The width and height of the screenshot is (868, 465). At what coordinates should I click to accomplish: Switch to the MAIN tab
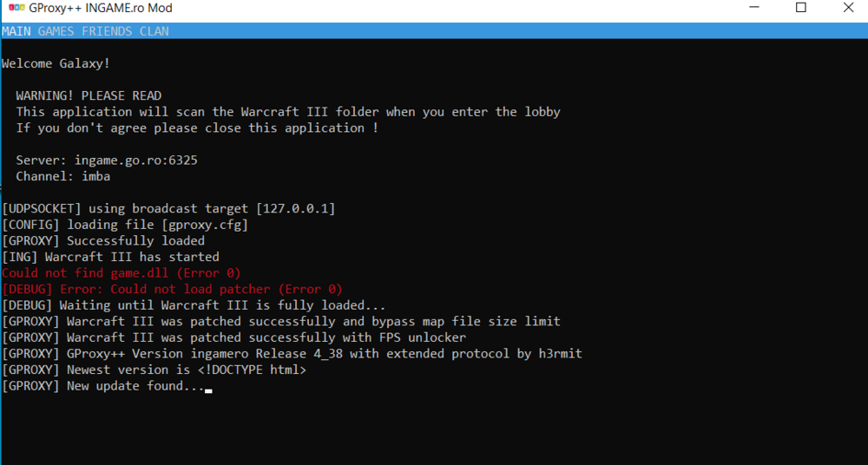click(x=16, y=31)
